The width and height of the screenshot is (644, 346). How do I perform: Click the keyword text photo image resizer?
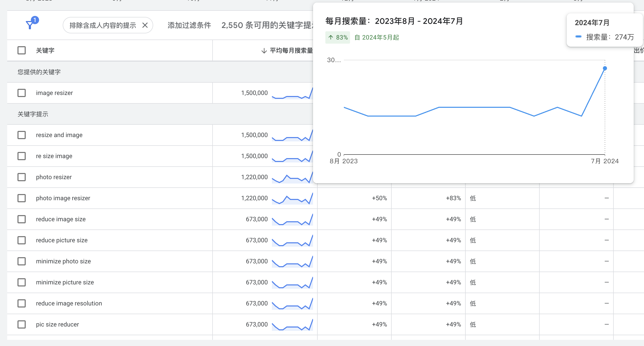point(63,198)
